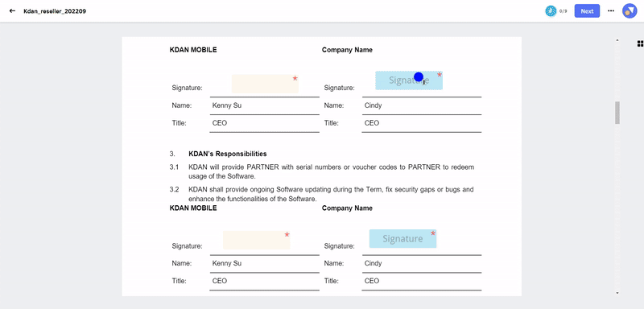This screenshot has height=309, width=644.
Task: Go back using the top-left arrow
Action: point(12,11)
